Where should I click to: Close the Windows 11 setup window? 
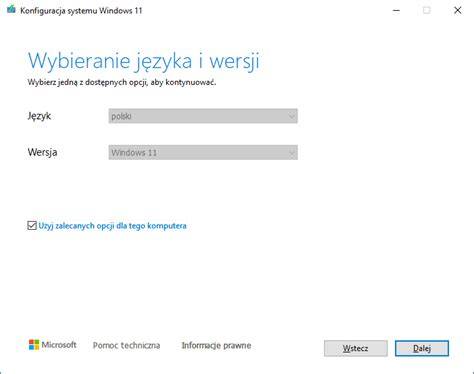point(458,10)
